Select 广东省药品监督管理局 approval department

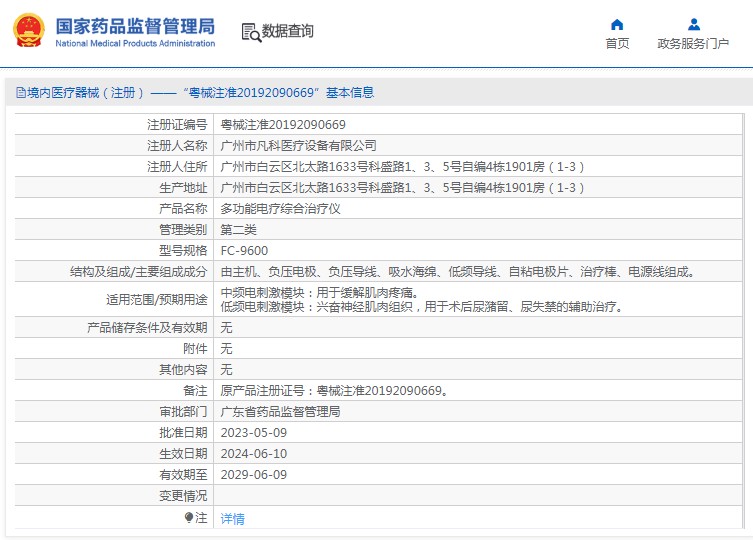[280, 412]
